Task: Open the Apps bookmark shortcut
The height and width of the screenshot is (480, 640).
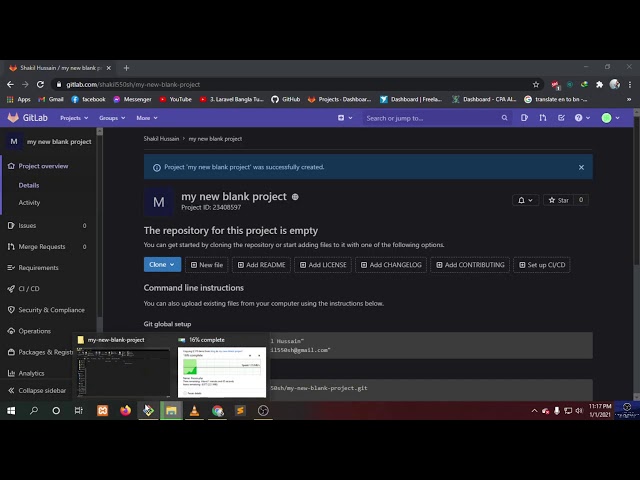Action: [19, 99]
